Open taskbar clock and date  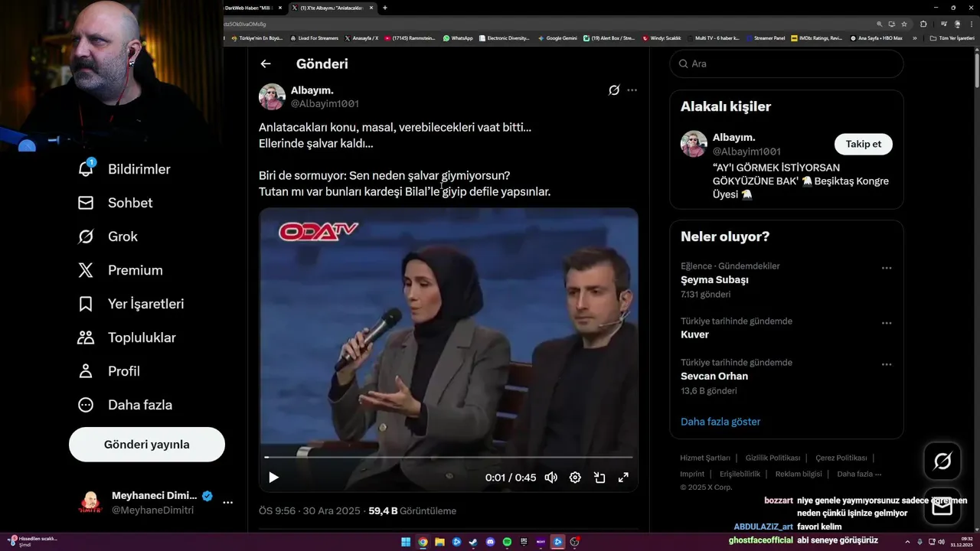(962, 542)
